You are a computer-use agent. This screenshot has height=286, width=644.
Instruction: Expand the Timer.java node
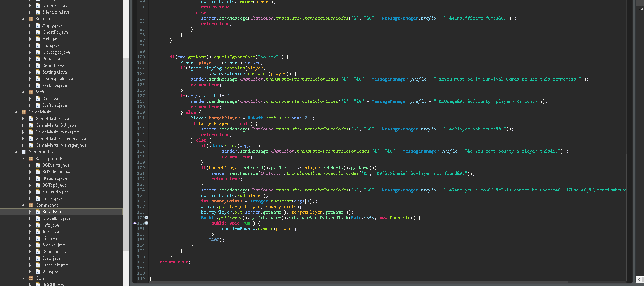(30, 198)
